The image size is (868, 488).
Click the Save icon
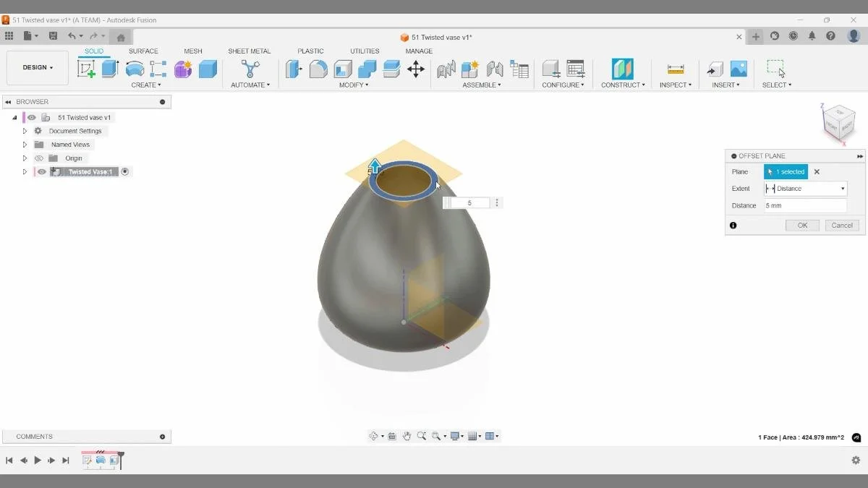pyautogui.click(x=53, y=36)
